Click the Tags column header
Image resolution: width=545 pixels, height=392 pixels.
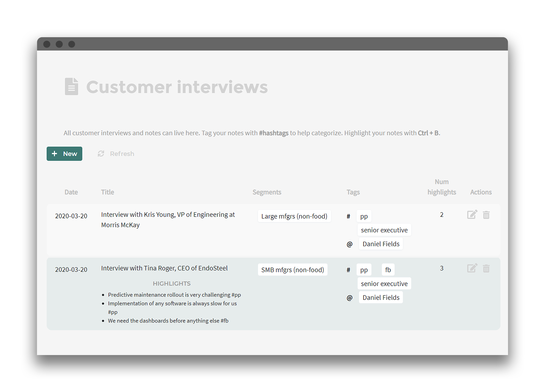point(353,192)
